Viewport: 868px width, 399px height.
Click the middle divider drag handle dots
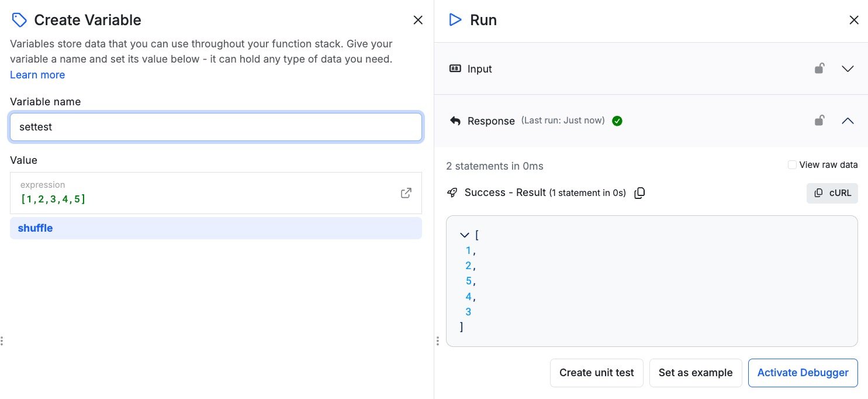437,340
